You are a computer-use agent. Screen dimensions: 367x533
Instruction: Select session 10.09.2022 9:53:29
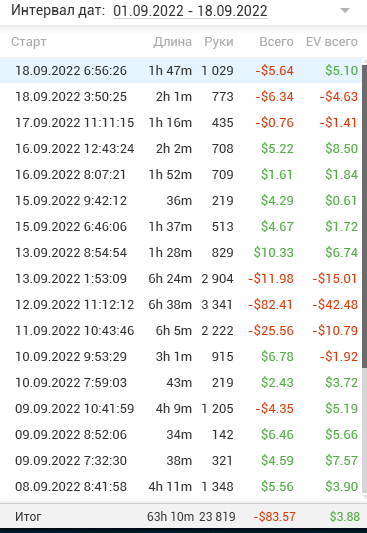[x=181, y=357]
